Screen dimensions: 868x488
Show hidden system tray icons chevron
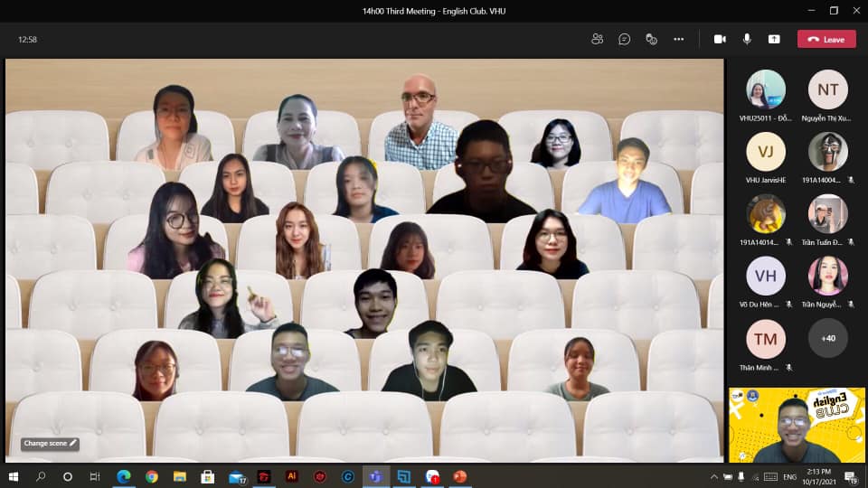coord(715,476)
